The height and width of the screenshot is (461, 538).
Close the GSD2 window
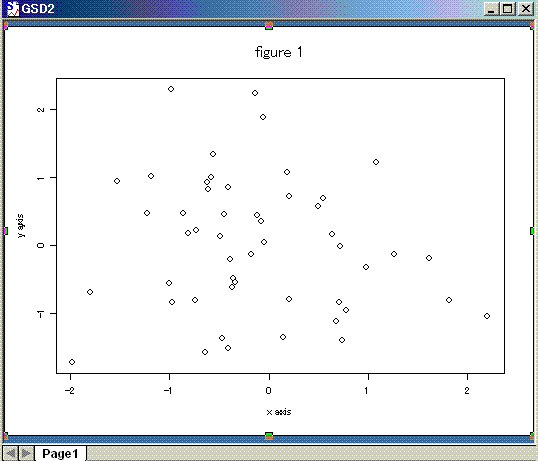[525, 9]
